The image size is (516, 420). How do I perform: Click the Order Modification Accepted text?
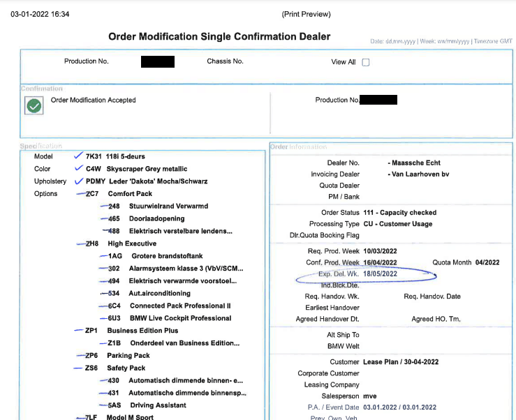point(93,100)
